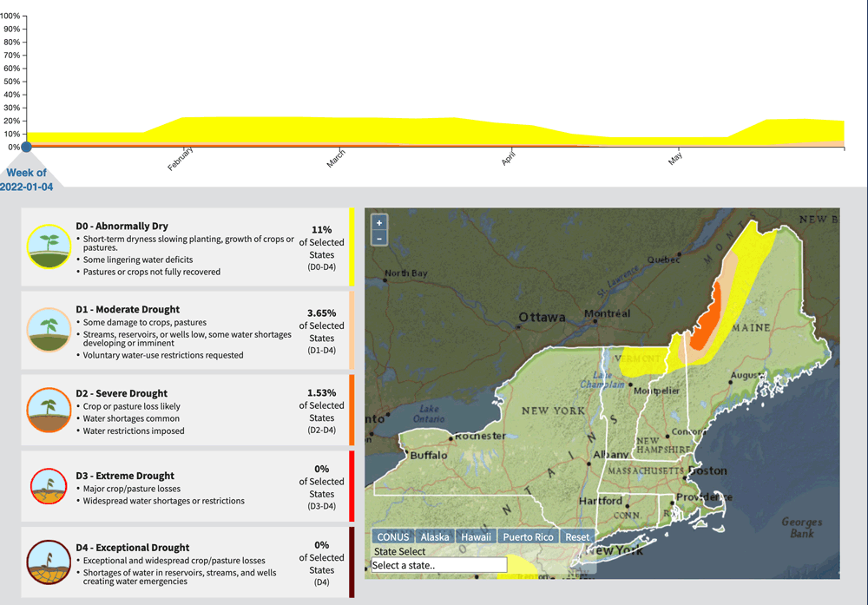Click the Ottawa city label on map
This screenshot has width=868, height=605.
[x=542, y=317]
